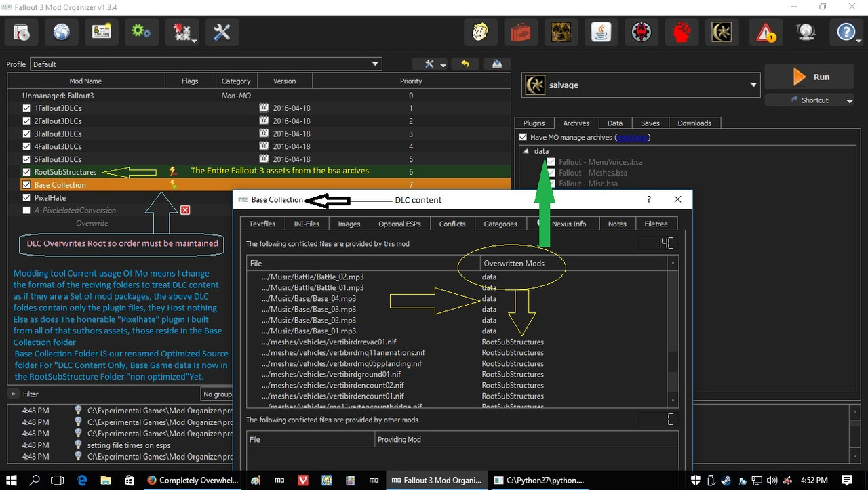Open the Executables gears icon
Image resolution: width=868 pixels, height=490 pixels.
142,32
